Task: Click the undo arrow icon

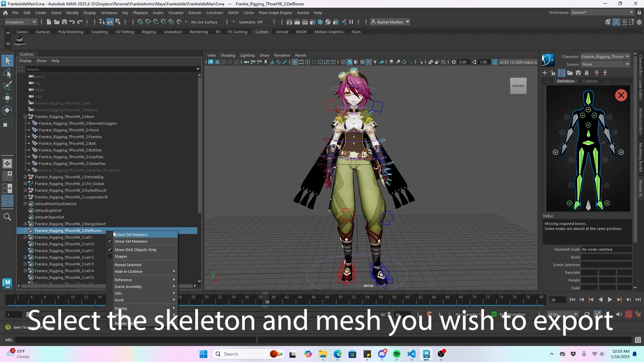Action: point(72,22)
